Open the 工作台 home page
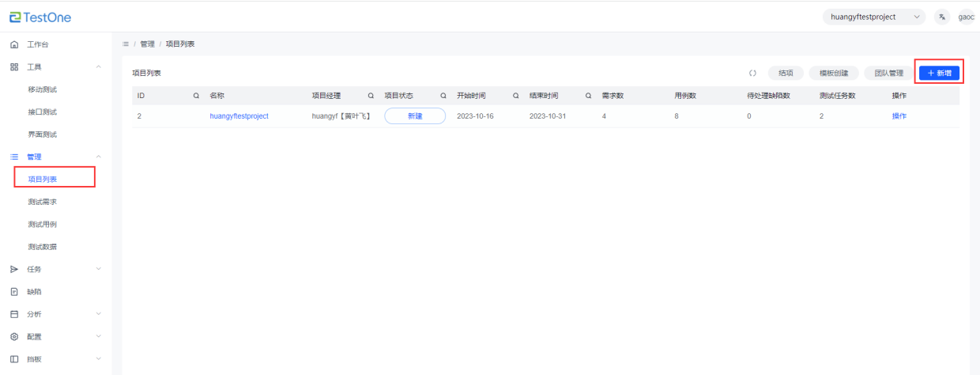 click(x=38, y=44)
